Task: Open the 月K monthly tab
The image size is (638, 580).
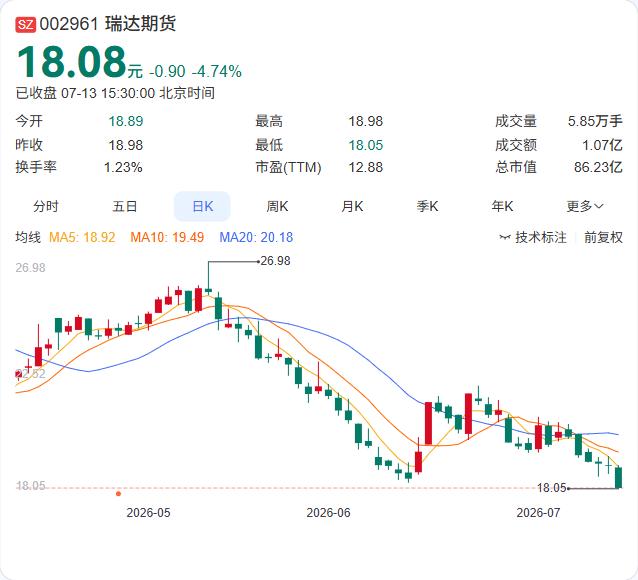Action: 352,206
